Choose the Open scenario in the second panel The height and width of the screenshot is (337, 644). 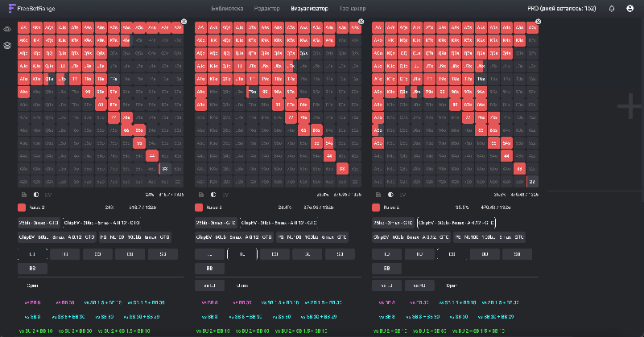coord(242,285)
